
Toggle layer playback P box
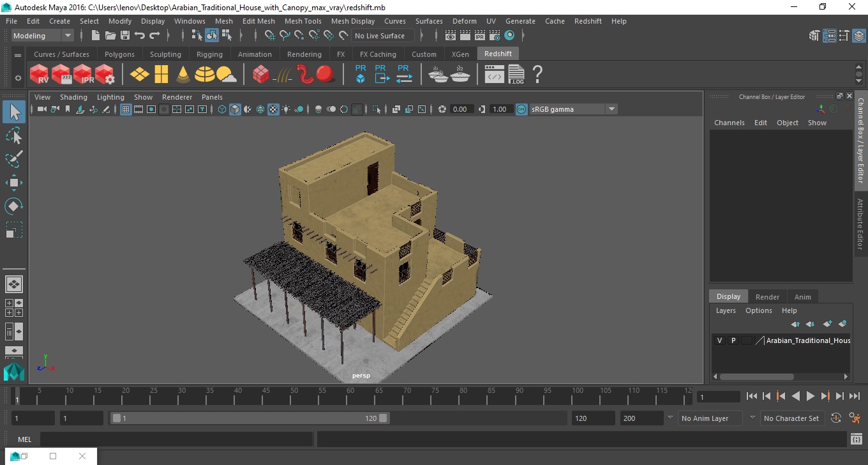click(x=733, y=340)
